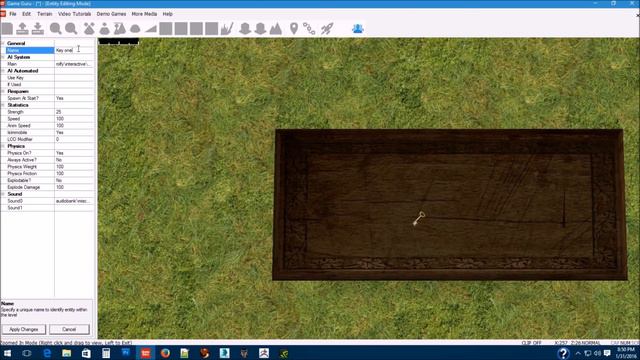This screenshot has height=360, width=640.
Task: Open the calculator from the taskbar
Action: point(106,353)
